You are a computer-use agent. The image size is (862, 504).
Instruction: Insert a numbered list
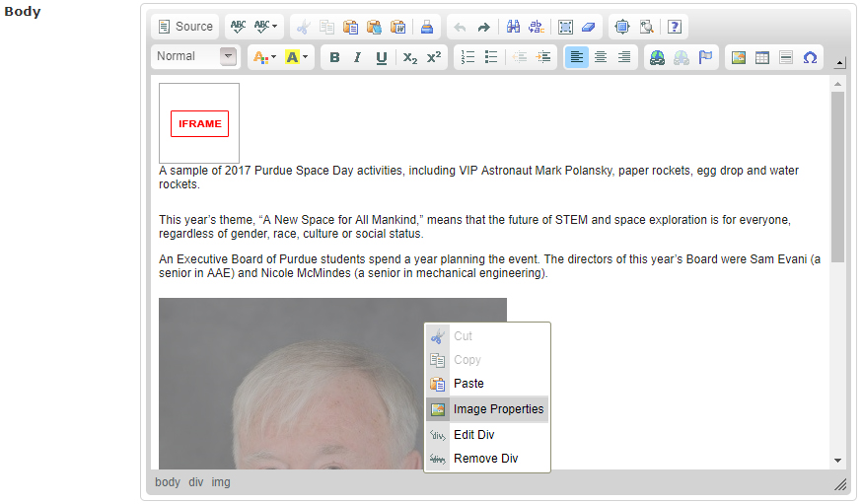tap(467, 57)
